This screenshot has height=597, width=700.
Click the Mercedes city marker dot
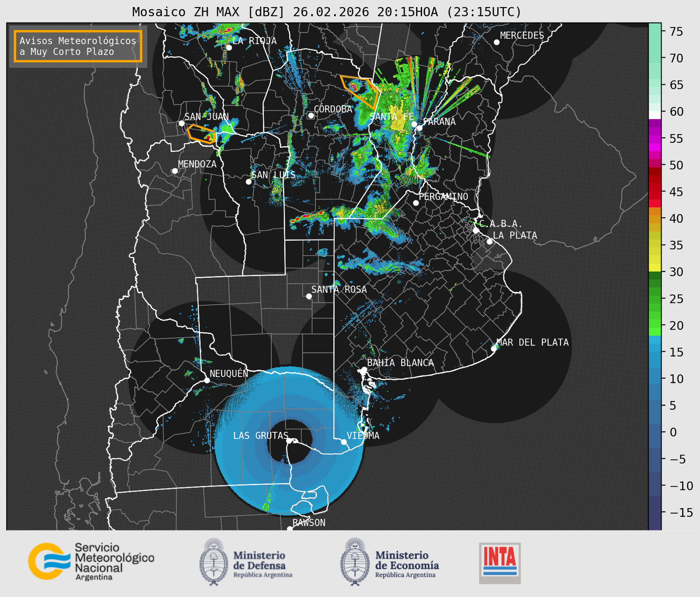click(x=497, y=42)
